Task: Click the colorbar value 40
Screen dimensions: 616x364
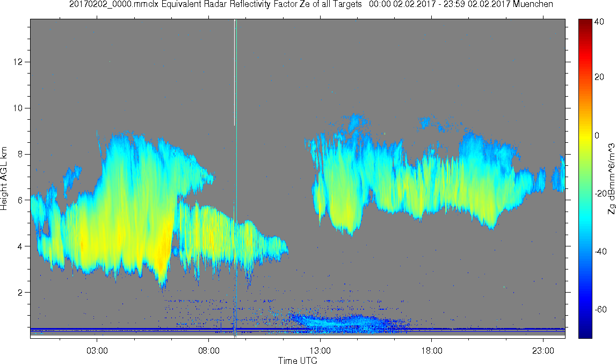Action: pyautogui.click(x=599, y=22)
